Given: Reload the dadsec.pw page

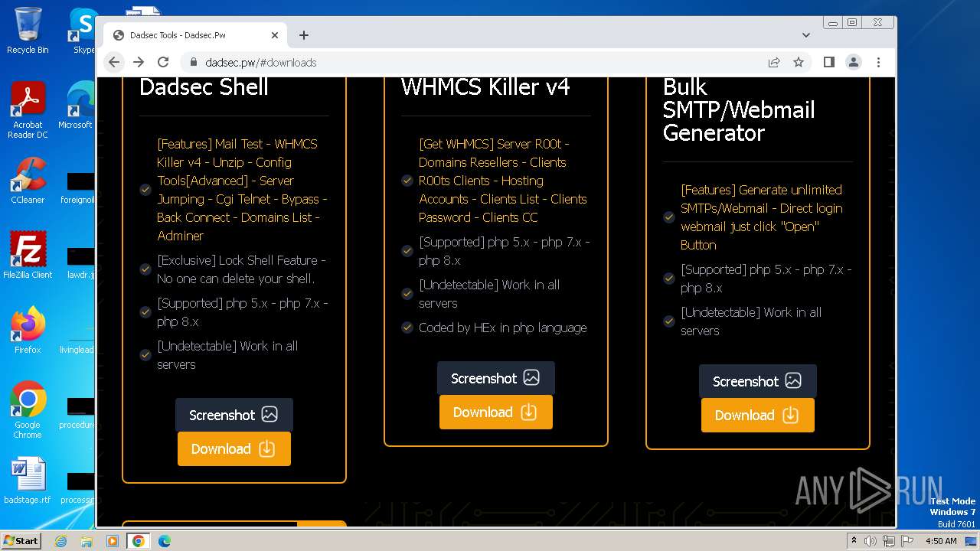Looking at the screenshot, I should click(163, 62).
